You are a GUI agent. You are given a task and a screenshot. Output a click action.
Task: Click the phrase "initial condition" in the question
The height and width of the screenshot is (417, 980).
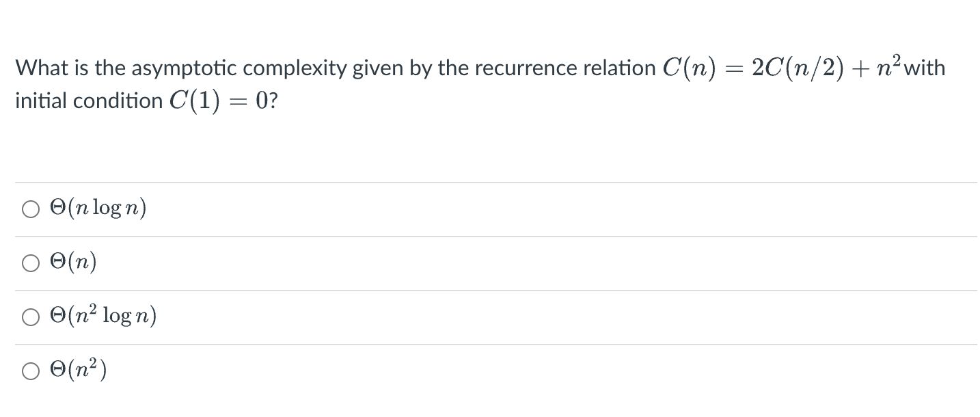88,101
